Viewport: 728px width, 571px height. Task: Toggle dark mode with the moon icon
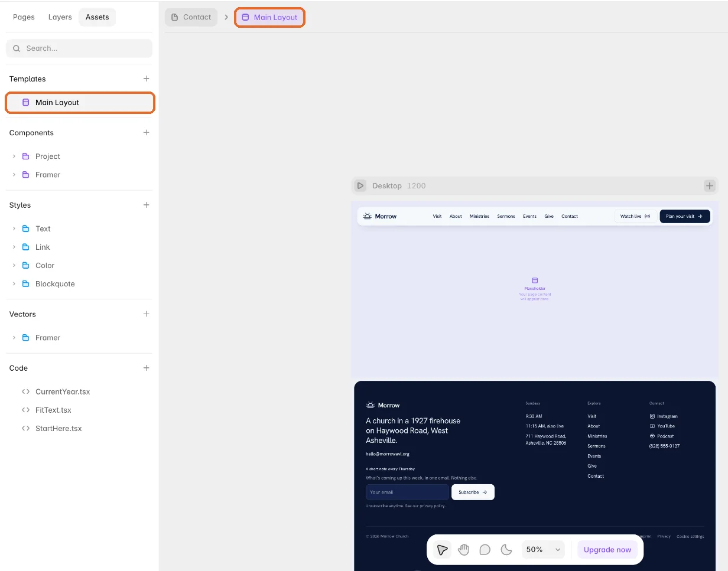tap(506, 550)
